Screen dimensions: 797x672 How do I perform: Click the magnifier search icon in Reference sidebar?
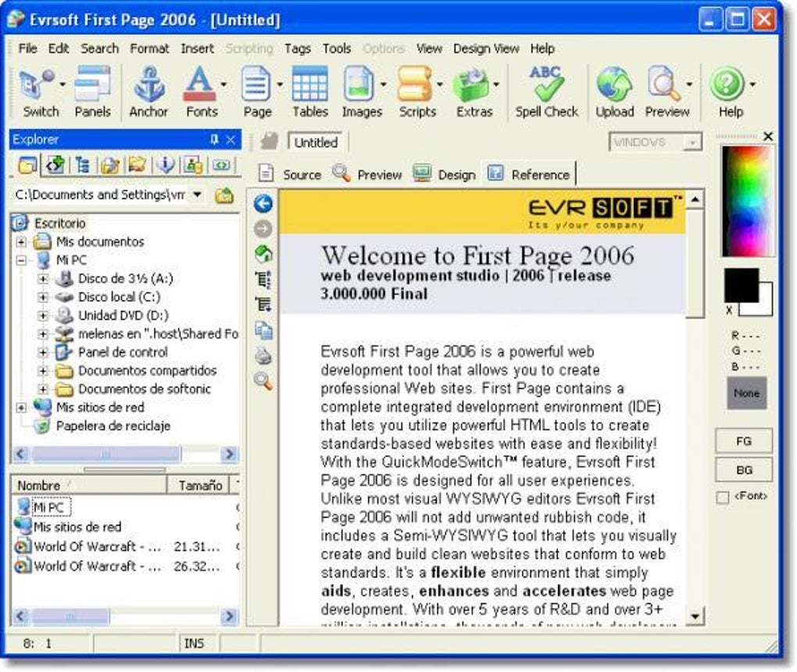click(x=263, y=381)
